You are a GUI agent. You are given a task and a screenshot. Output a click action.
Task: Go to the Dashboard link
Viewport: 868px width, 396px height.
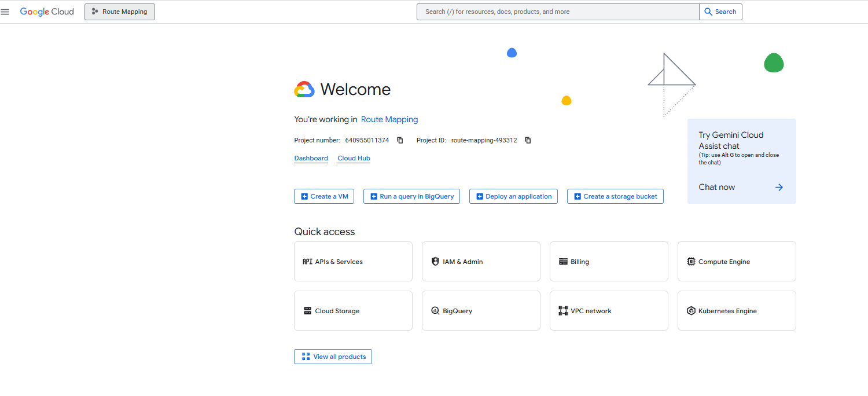(x=311, y=158)
